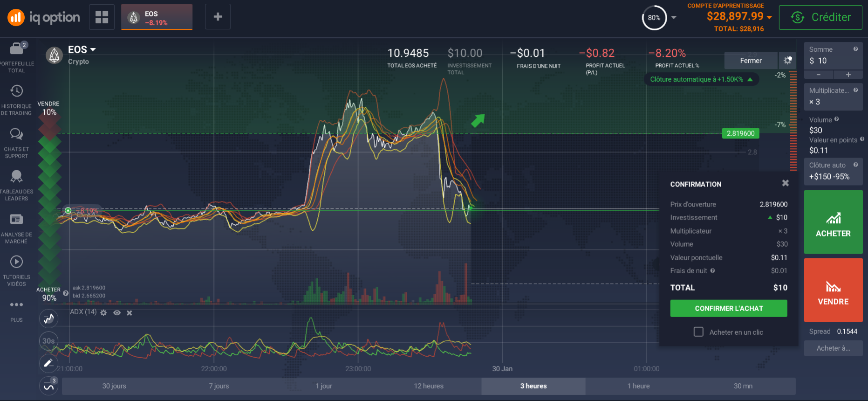Click the green ACHETER button

coord(833,221)
